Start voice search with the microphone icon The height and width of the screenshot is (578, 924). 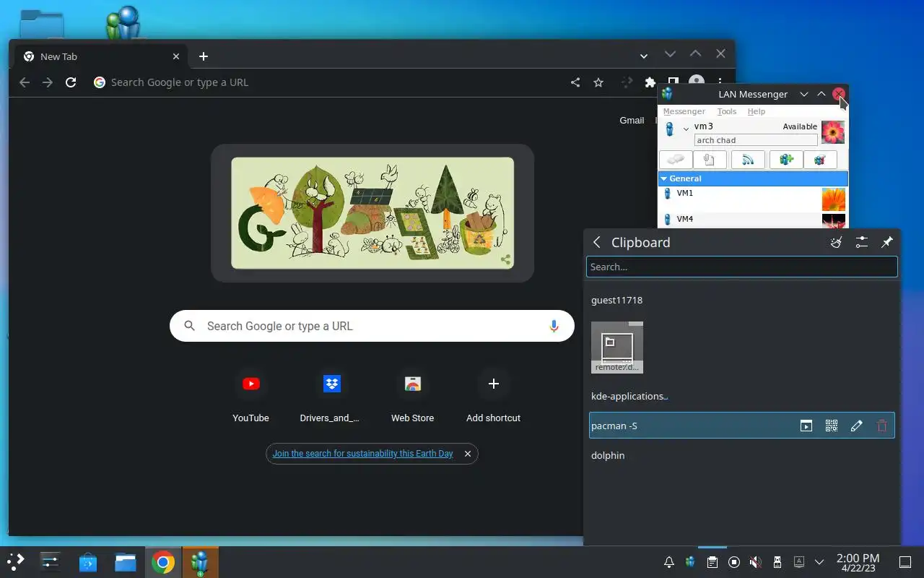(554, 326)
